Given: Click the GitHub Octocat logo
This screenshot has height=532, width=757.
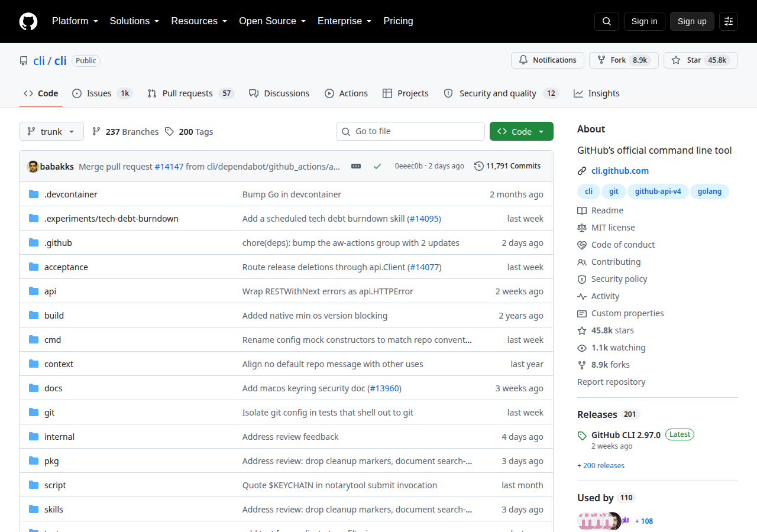Looking at the screenshot, I should [x=28, y=21].
